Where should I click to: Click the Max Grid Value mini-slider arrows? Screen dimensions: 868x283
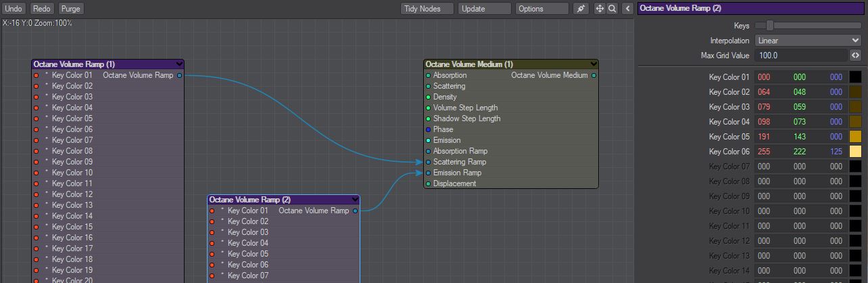(x=855, y=56)
